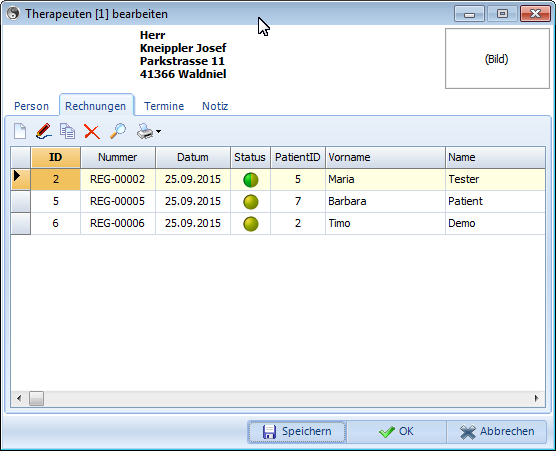Image resolution: width=556 pixels, height=451 pixels.
Task: Click the Abbrechen button
Action: coord(496,431)
